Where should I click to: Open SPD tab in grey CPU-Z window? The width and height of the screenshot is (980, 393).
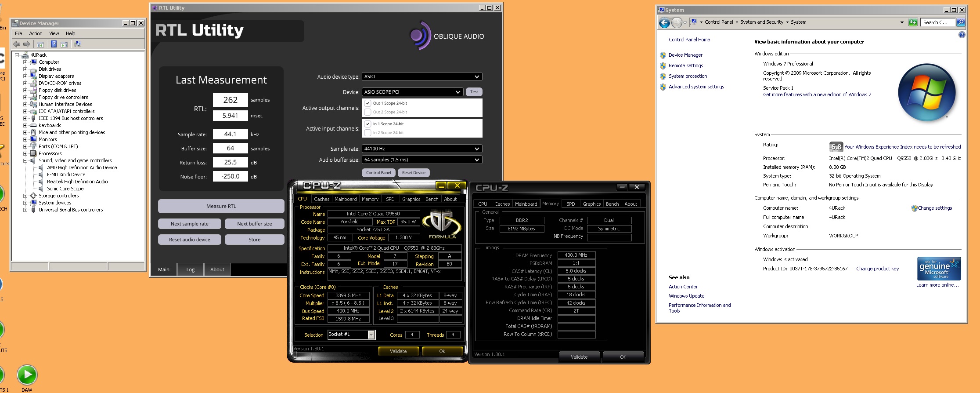[570, 204]
